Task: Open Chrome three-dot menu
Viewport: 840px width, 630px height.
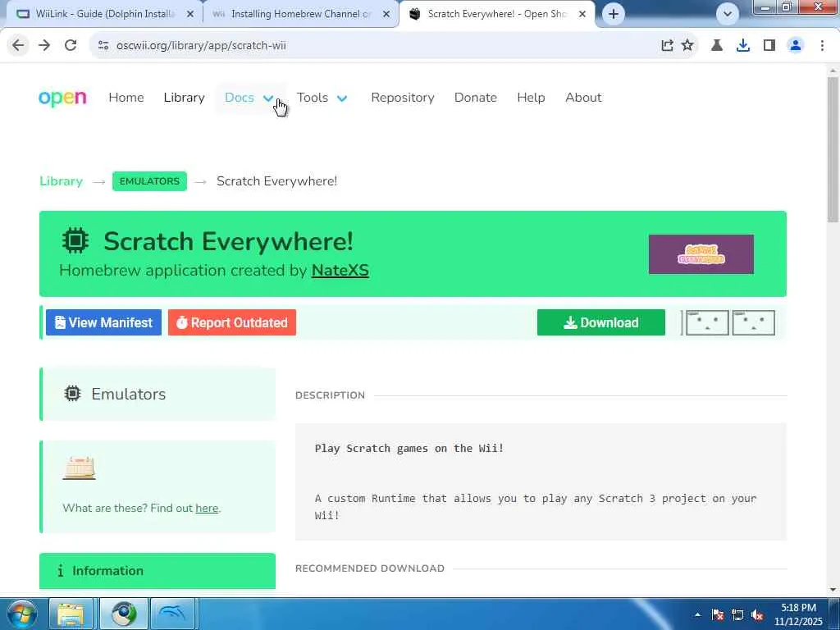Action: pyautogui.click(x=822, y=46)
